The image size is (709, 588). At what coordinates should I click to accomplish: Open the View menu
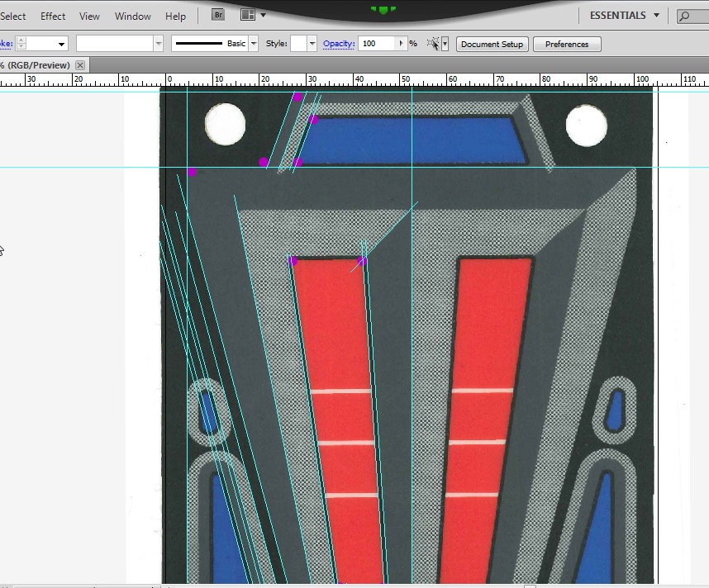(x=89, y=16)
